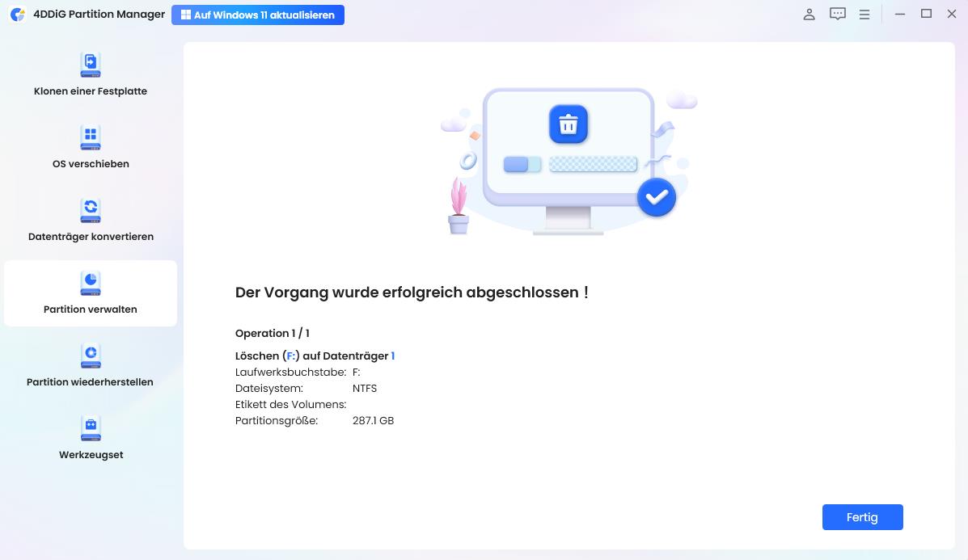Open the feedback chat icon
The image size is (968, 560).
837,14
